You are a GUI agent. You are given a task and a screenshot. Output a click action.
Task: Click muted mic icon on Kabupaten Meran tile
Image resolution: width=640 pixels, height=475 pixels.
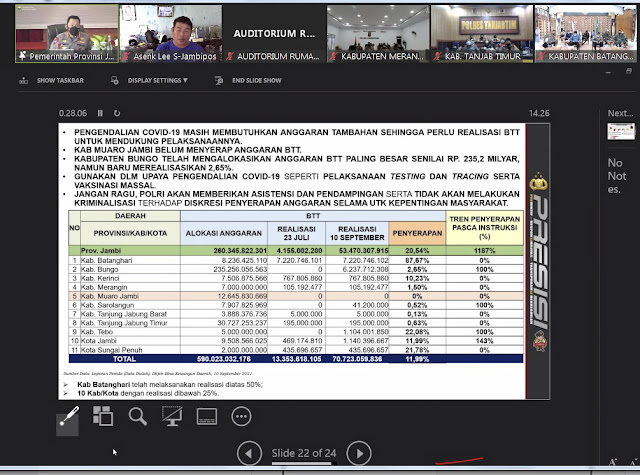(333, 56)
